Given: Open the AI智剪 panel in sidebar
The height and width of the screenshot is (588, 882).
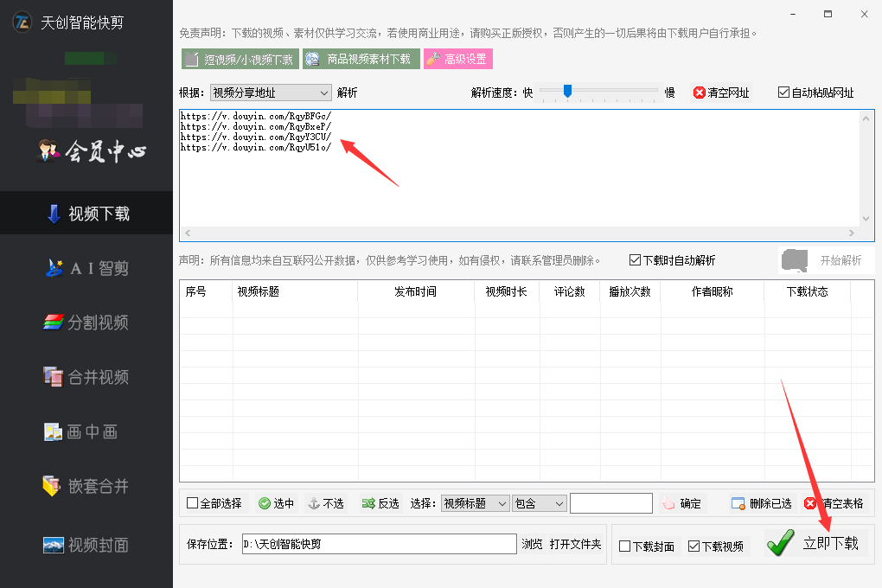Looking at the screenshot, I should pos(86,268).
